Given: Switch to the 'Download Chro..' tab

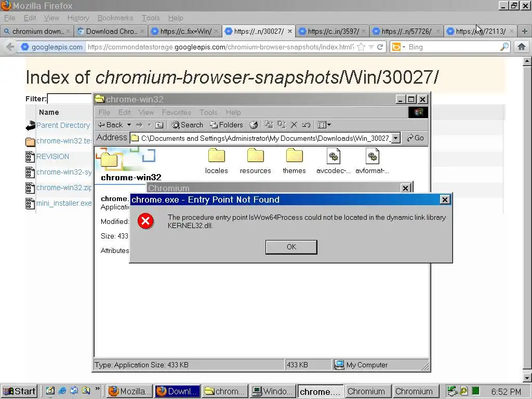Looking at the screenshot, I should tap(111, 31).
